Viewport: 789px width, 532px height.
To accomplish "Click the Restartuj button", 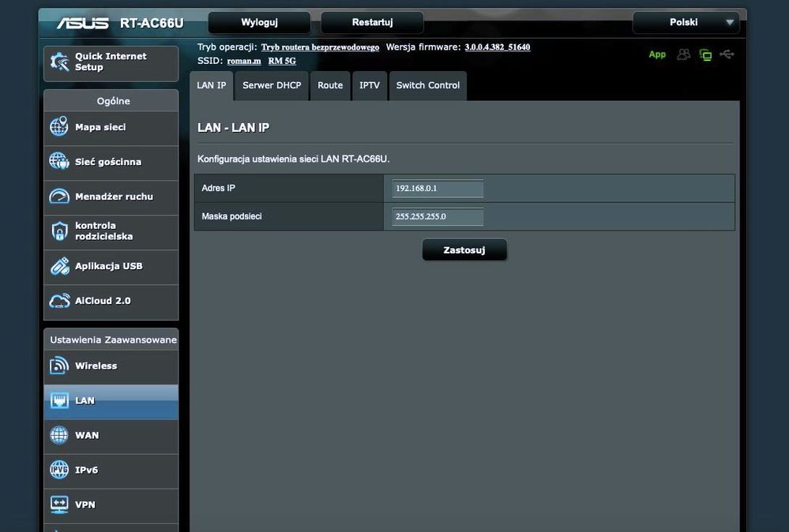I will pos(372,22).
